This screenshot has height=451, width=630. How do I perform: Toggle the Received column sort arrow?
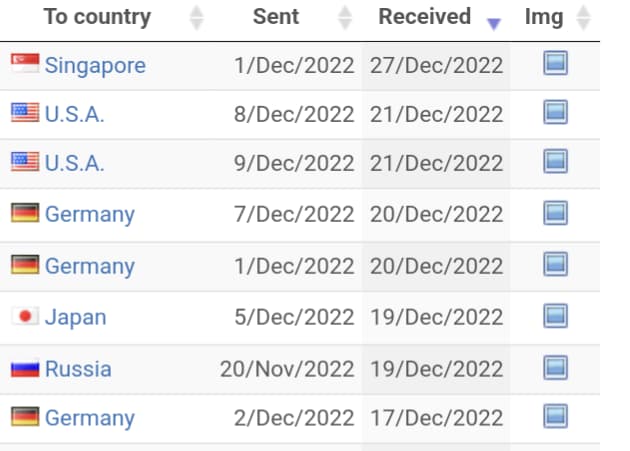[x=493, y=21]
